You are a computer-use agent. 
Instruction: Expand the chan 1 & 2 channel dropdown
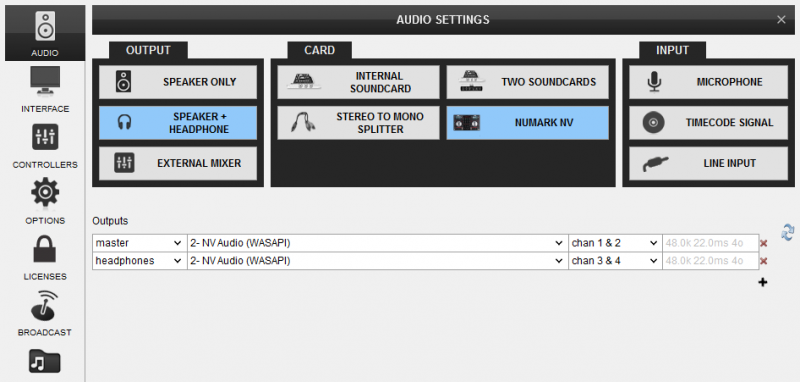(615, 243)
